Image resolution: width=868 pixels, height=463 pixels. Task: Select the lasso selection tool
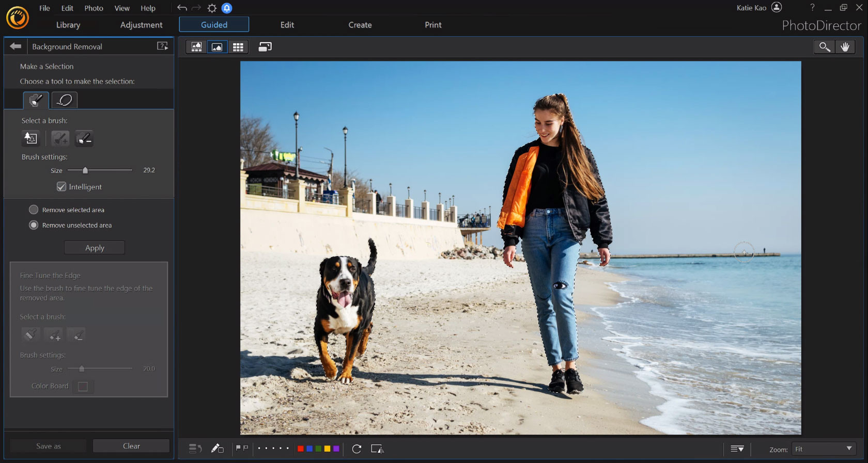(x=65, y=100)
